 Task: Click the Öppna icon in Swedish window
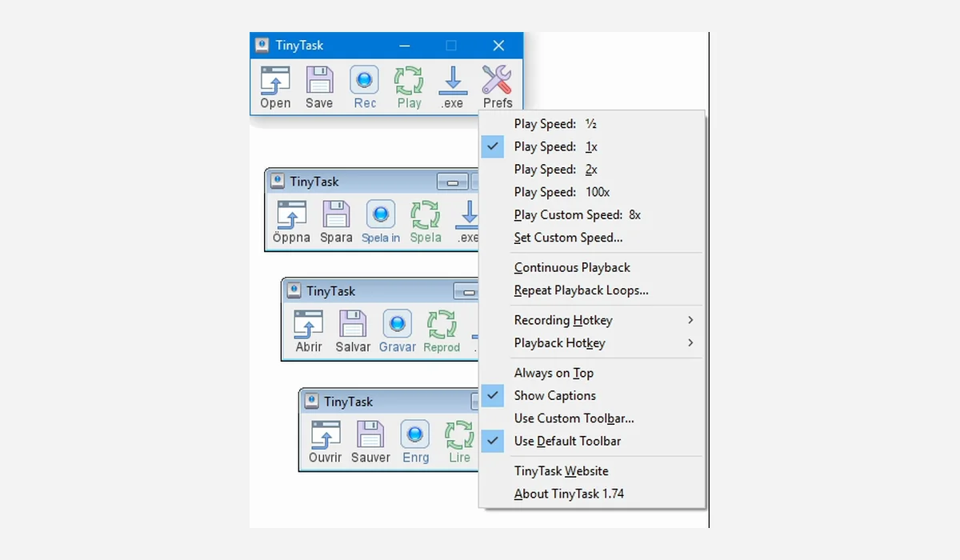point(291,214)
